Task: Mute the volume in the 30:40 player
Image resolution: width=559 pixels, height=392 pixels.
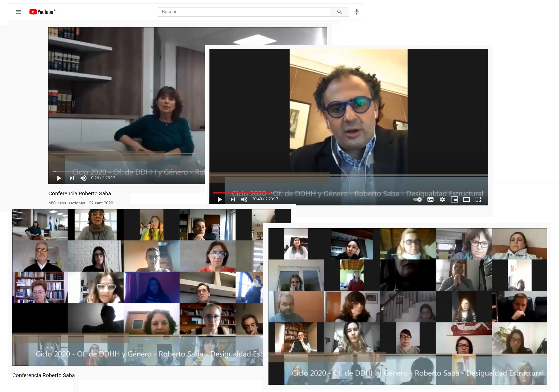Action: pyautogui.click(x=244, y=199)
